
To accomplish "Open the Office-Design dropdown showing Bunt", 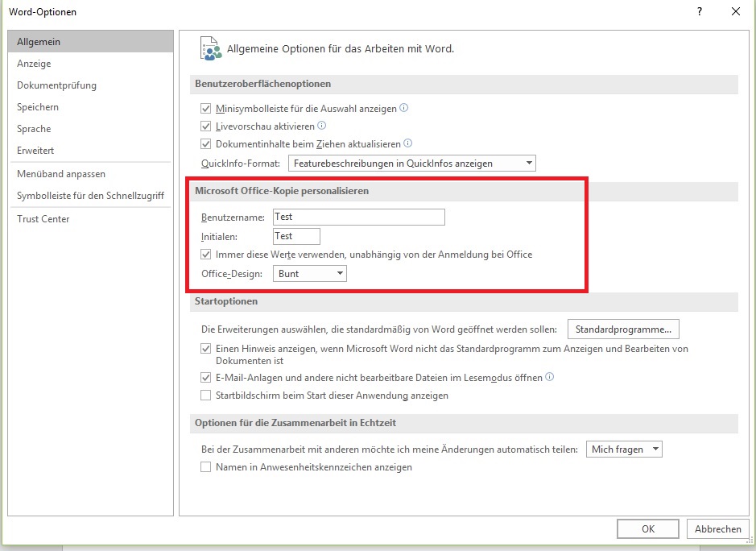I will pyautogui.click(x=309, y=274).
